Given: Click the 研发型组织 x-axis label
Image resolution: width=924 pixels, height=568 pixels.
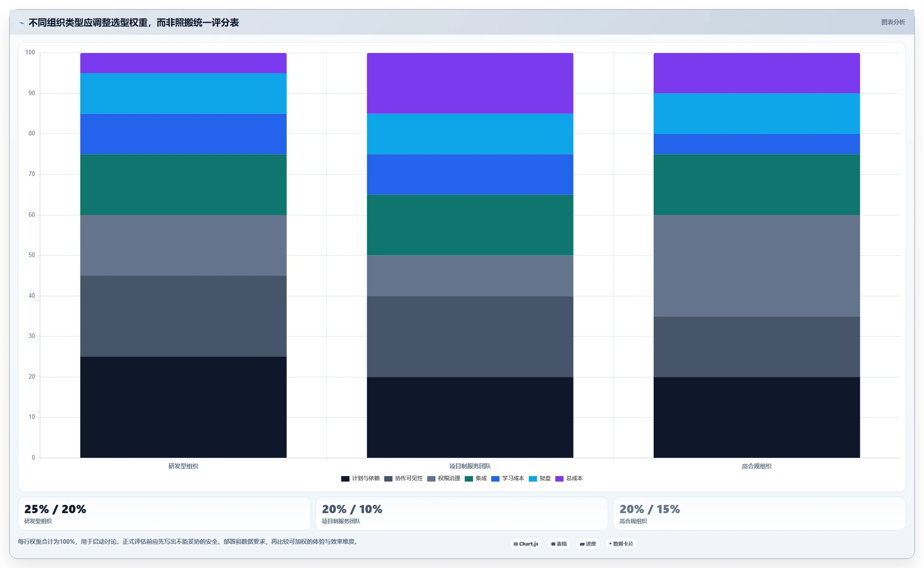Looking at the screenshot, I should pyautogui.click(x=183, y=466).
